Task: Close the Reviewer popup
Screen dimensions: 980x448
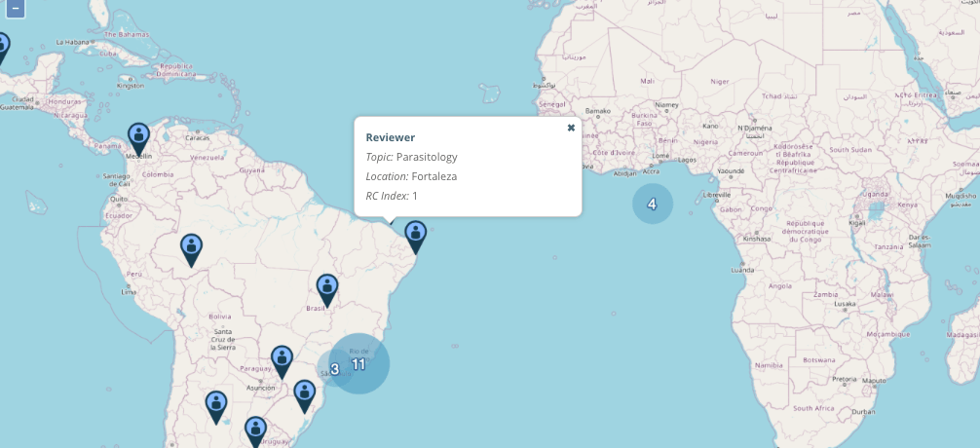Action: click(571, 128)
